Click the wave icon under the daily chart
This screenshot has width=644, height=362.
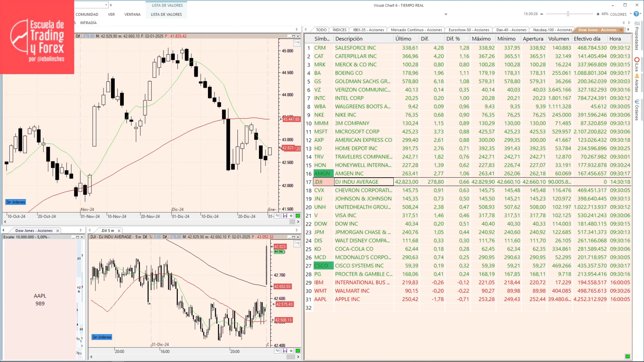point(277,216)
